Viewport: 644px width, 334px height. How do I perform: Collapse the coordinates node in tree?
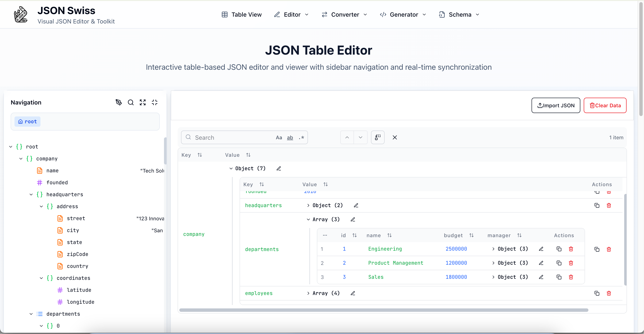click(41, 278)
